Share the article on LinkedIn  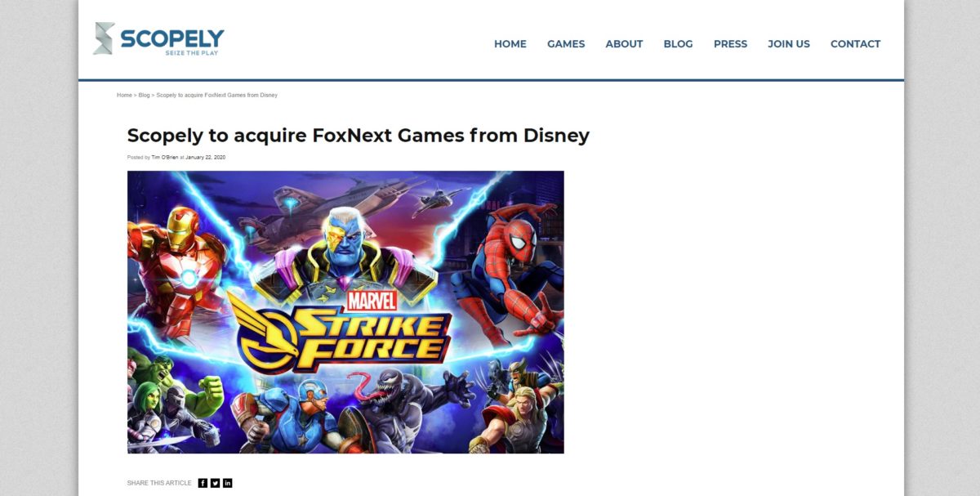tap(228, 483)
